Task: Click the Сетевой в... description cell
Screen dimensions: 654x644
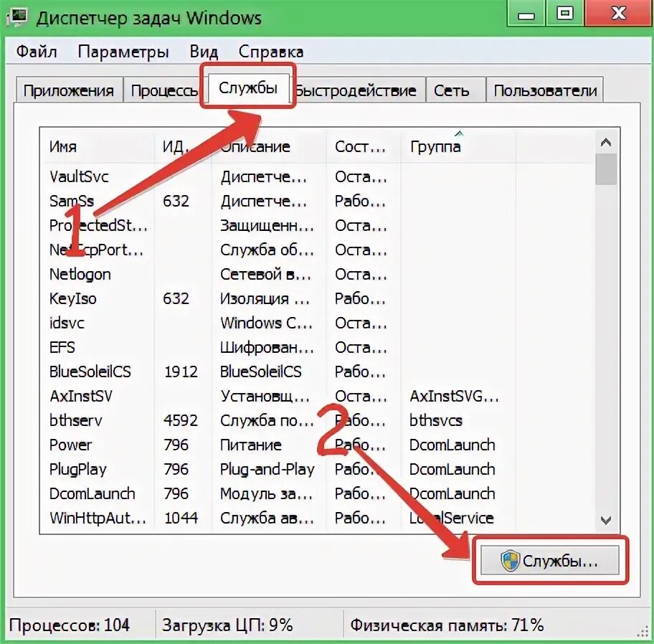Action: coord(265,274)
